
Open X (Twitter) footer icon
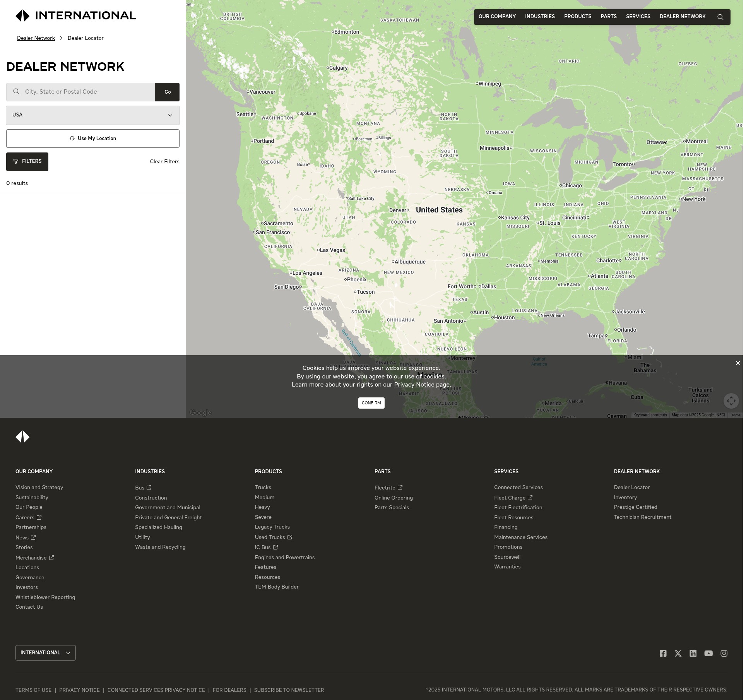(x=678, y=653)
